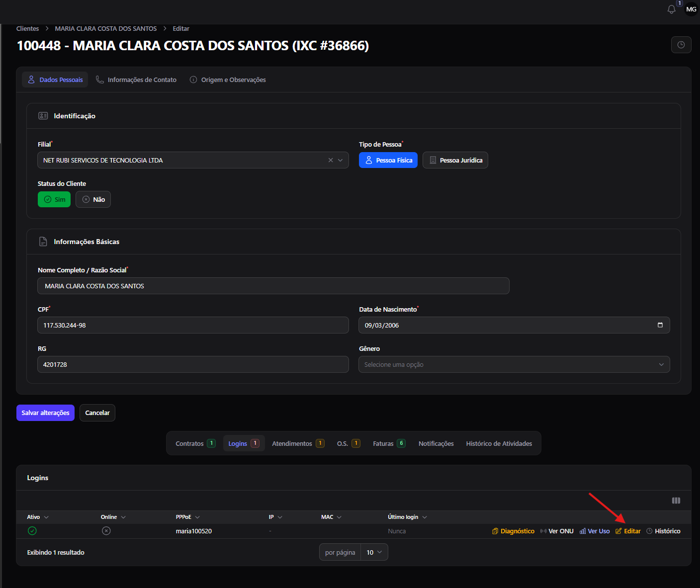Edit login maria100520 via Editar
The width and height of the screenshot is (700, 588).
pos(628,531)
